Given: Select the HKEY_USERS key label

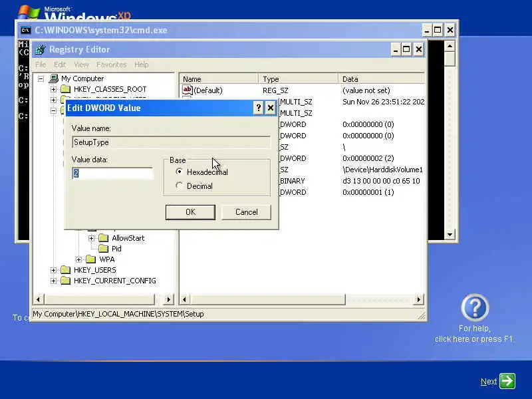Looking at the screenshot, I should click(x=95, y=270).
